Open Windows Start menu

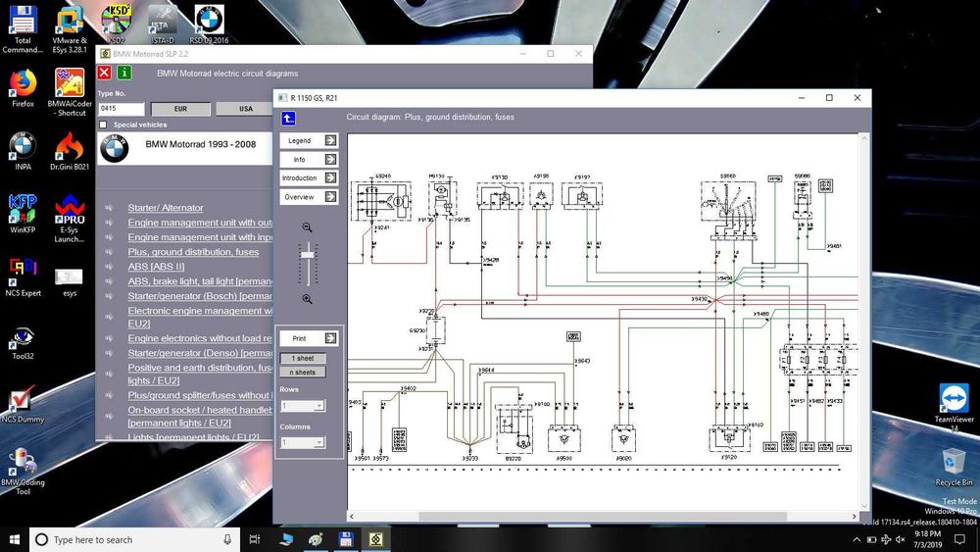coord(15,539)
